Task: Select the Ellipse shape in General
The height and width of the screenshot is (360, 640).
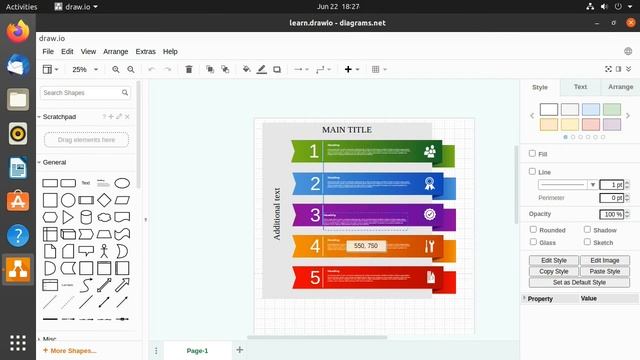Action: point(122,183)
